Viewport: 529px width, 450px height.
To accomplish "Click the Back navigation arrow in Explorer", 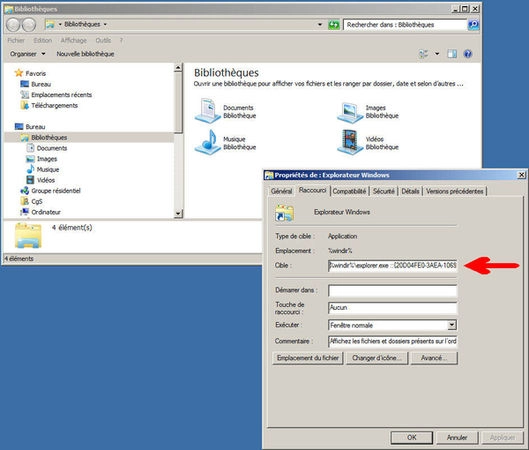I will pos(13,25).
